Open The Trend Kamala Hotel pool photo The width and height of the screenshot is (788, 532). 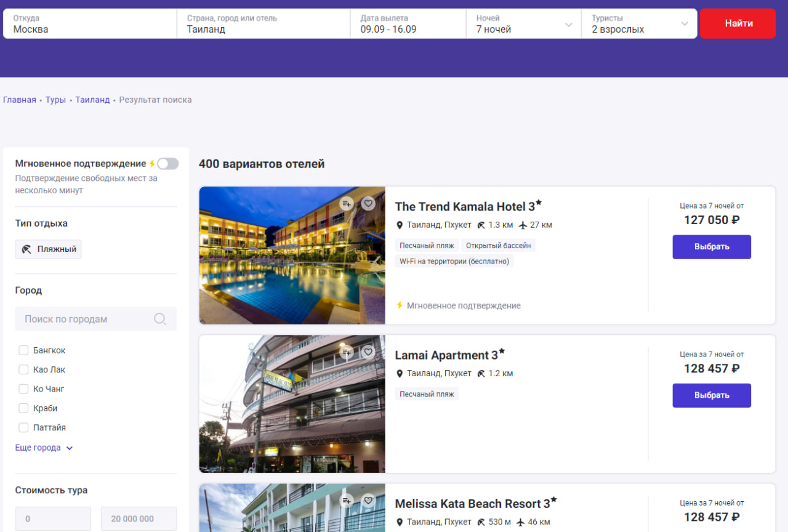point(292,256)
